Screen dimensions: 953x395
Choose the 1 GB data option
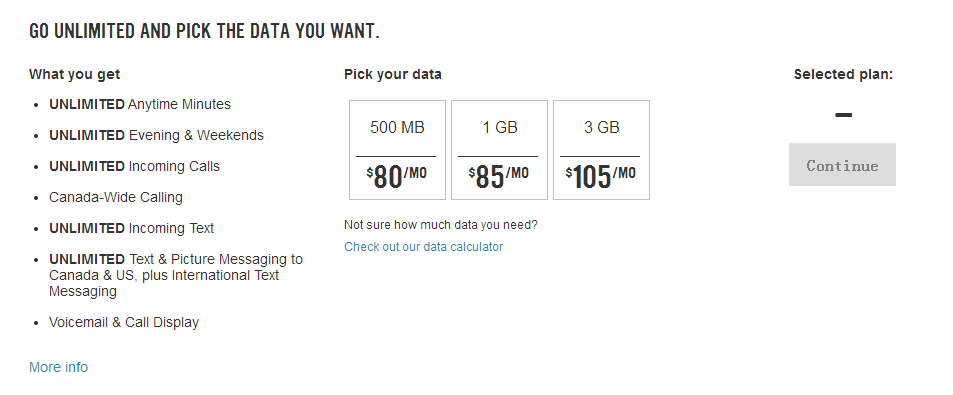(x=499, y=150)
